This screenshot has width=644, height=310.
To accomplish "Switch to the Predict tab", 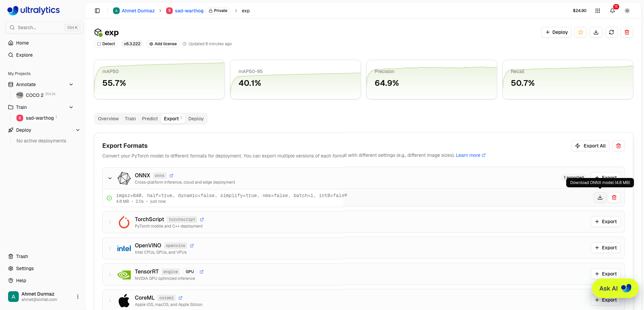I will click(x=150, y=119).
